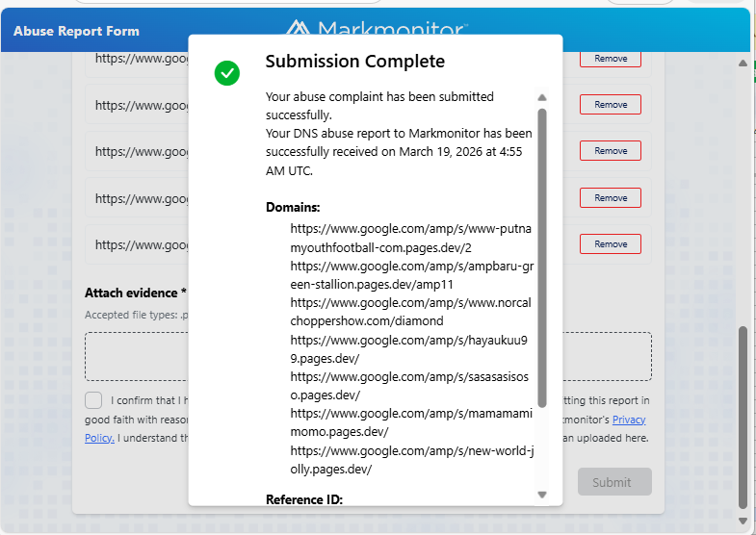The image size is (756, 535).
Task: Click the Domains: label in dialog
Action: [293, 207]
